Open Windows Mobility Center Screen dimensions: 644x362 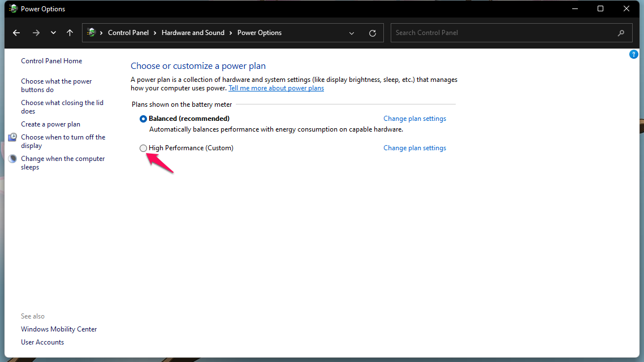(x=59, y=329)
